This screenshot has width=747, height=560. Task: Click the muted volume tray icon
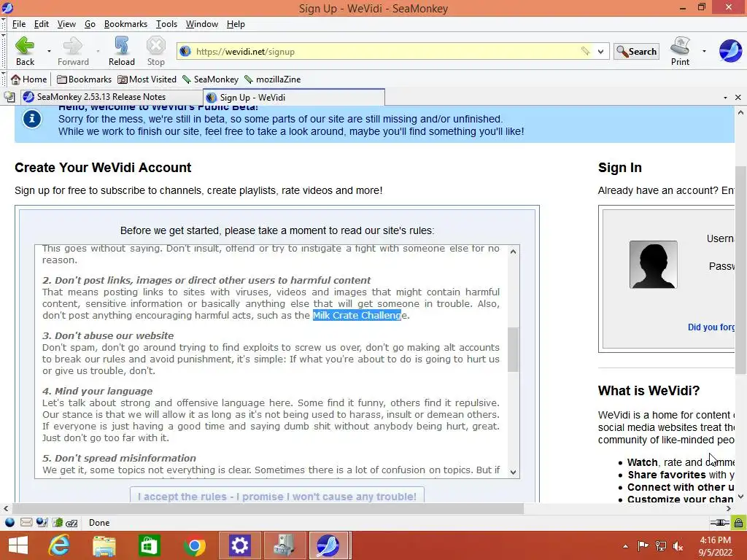pos(678,546)
